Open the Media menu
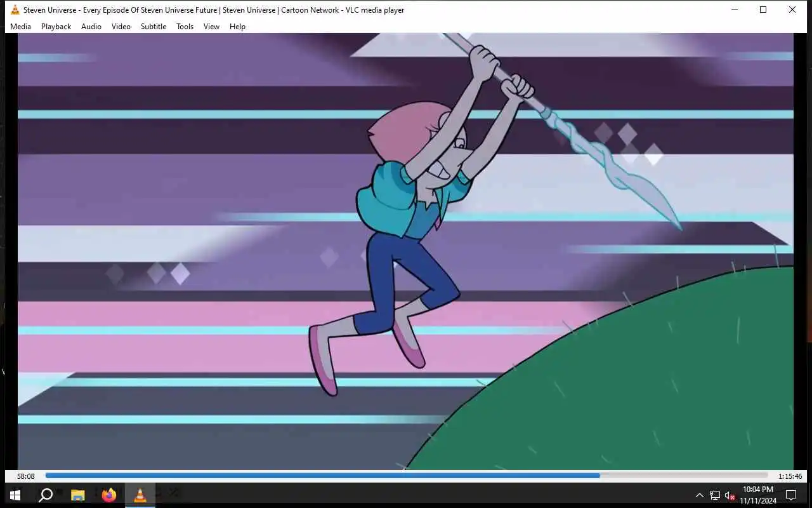This screenshot has width=812, height=508. (20, 27)
